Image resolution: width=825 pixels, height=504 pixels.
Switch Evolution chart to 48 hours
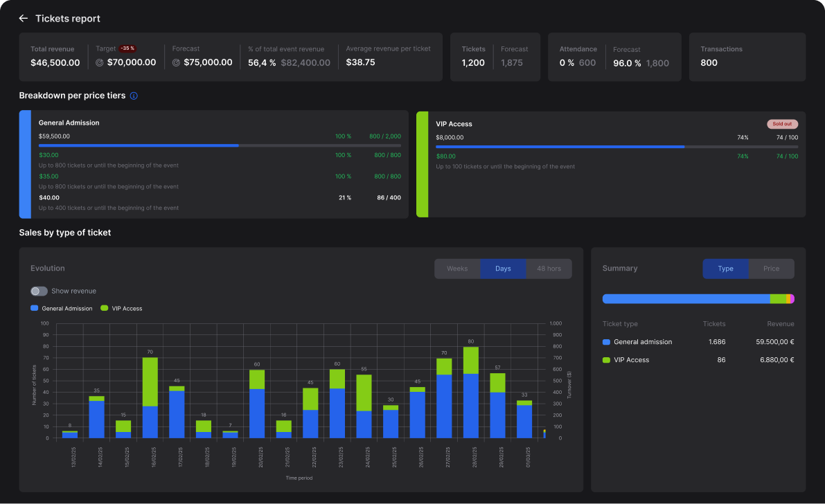[x=549, y=269]
